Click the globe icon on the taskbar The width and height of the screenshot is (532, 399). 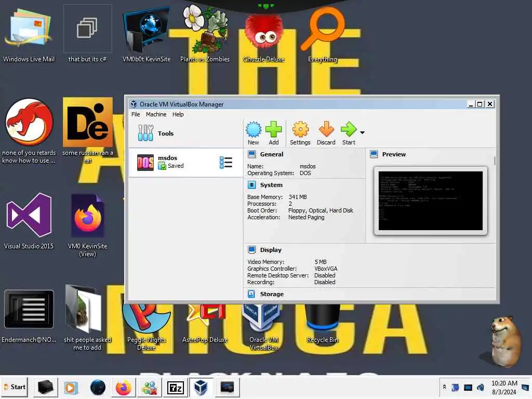tap(98, 387)
